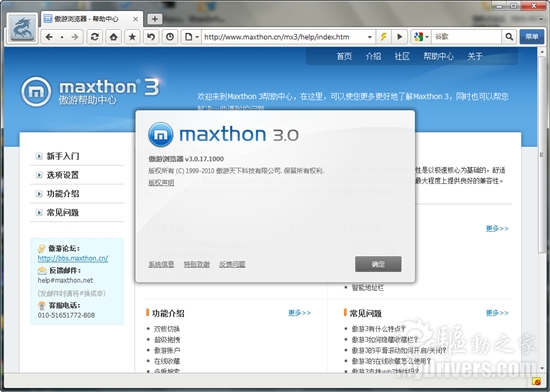Click the Maxthon 3.0 logo in dialog
The height and width of the screenshot is (392, 550).
click(223, 134)
